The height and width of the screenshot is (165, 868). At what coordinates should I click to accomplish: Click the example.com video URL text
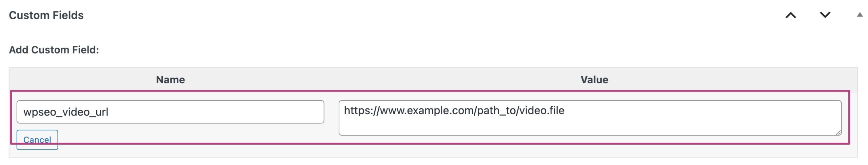454,110
